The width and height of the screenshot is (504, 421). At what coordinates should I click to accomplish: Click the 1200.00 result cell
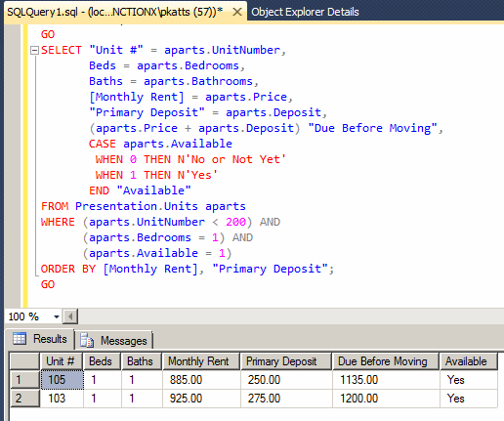pos(386,399)
